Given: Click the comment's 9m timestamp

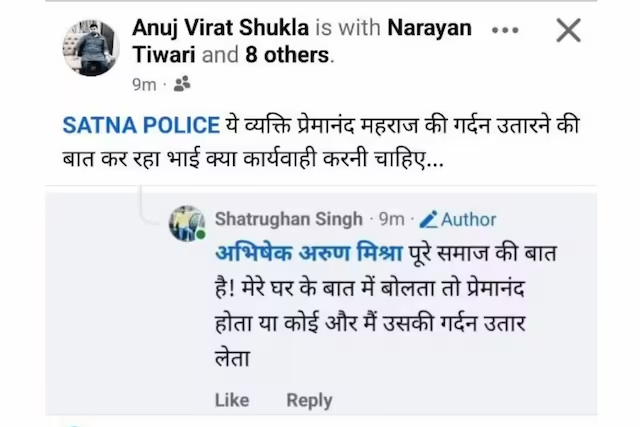Looking at the screenshot, I should coord(393,219).
